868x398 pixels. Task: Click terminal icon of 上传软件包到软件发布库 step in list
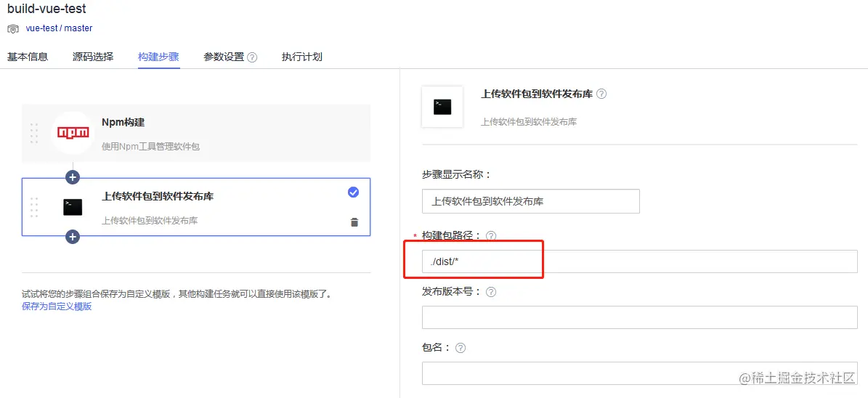pyautogui.click(x=73, y=207)
